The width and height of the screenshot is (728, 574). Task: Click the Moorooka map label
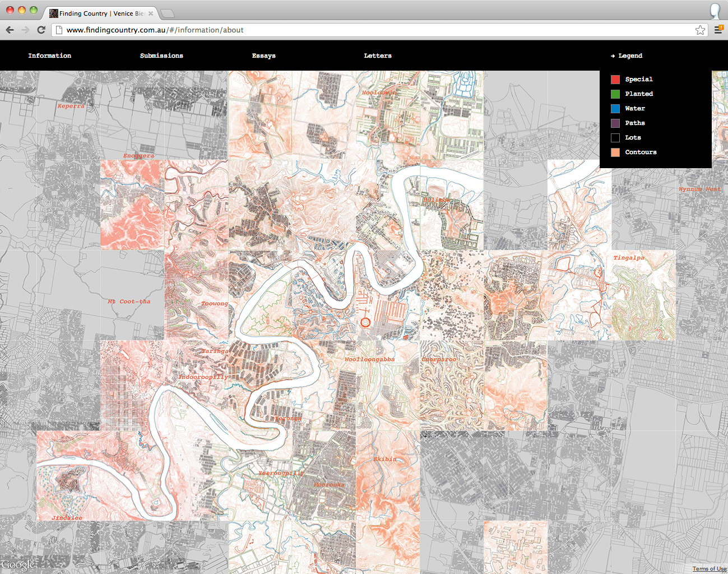329,485
